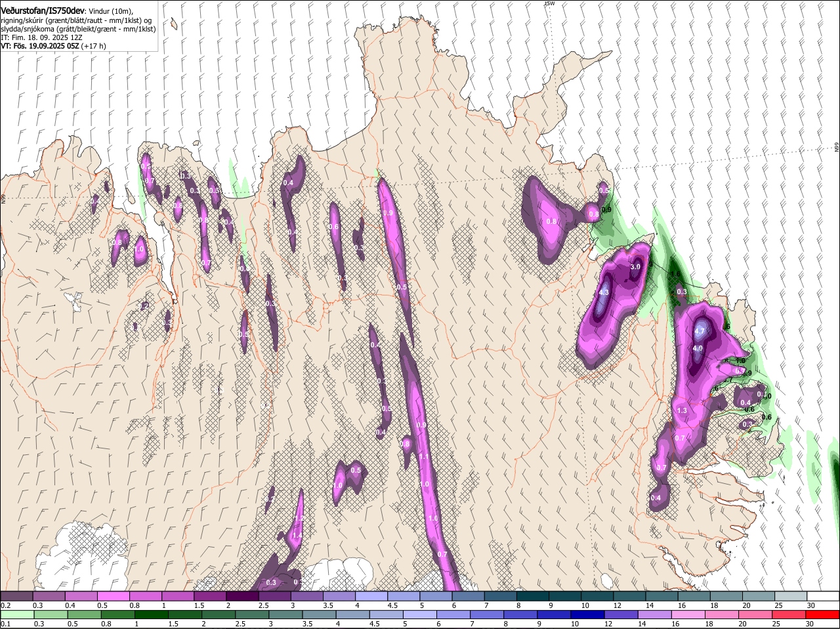Click the 'slydda/snjókoma' legend description line
840x629 pixels.
pyautogui.click(x=78, y=29)
